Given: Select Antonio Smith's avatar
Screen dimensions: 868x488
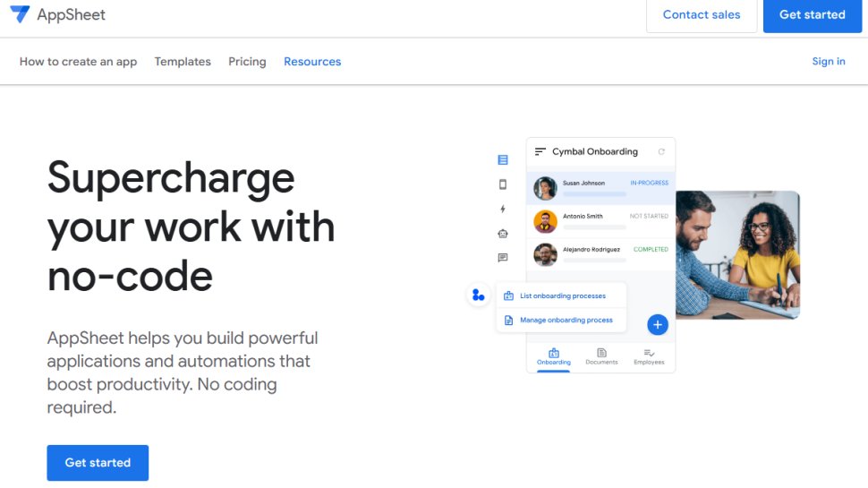Looking at the screenshot, I should (545, 221).
